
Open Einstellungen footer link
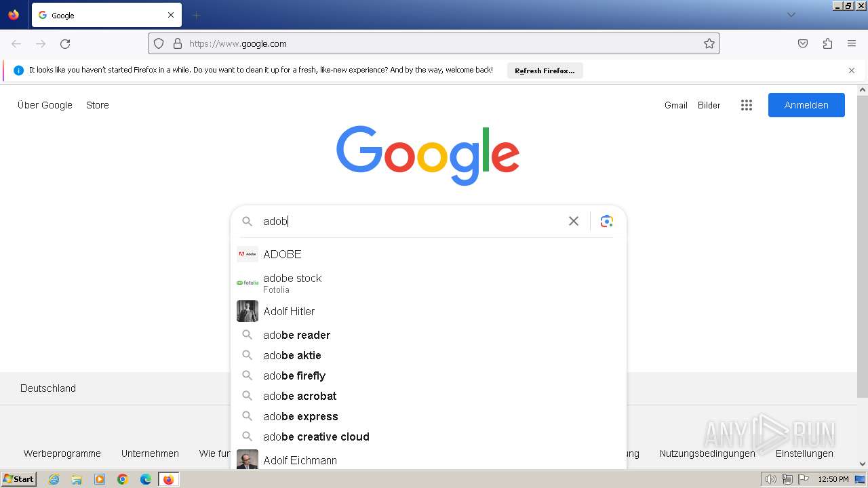(804, 453)
